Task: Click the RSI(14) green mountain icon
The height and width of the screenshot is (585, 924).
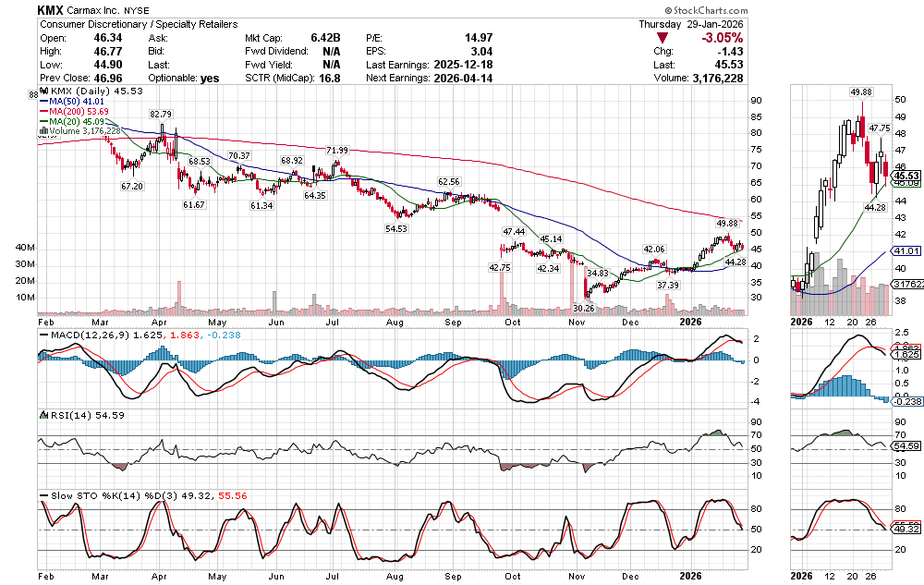Action: pos(42,416)
